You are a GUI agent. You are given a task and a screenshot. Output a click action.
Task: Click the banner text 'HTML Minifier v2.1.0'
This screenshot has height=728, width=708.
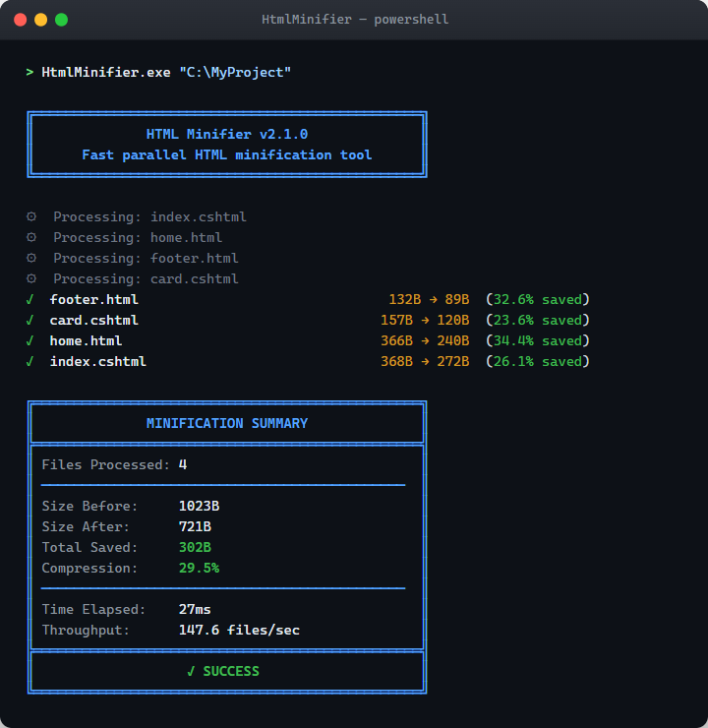[x=227, y=134]
